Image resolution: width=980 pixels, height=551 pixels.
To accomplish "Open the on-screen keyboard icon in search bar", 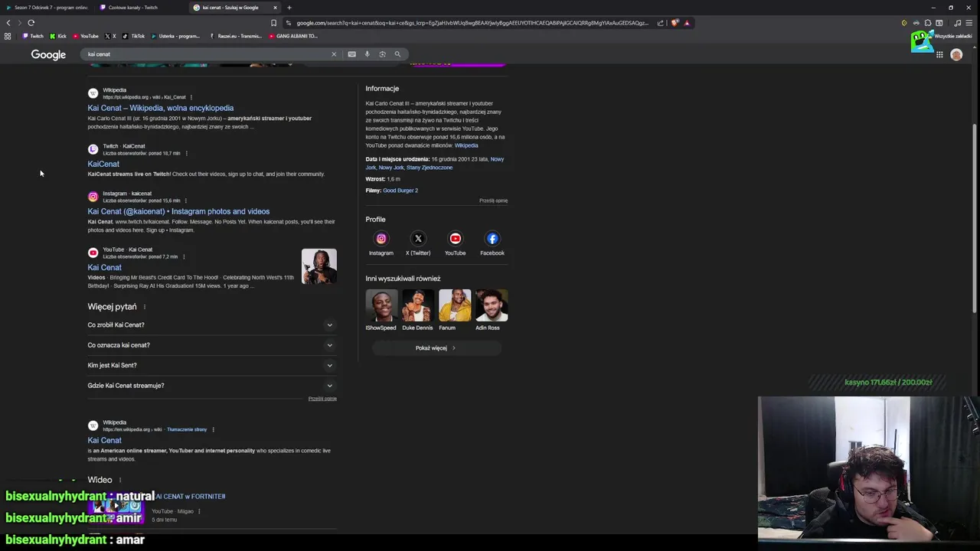I will click(x=351, y=54).
